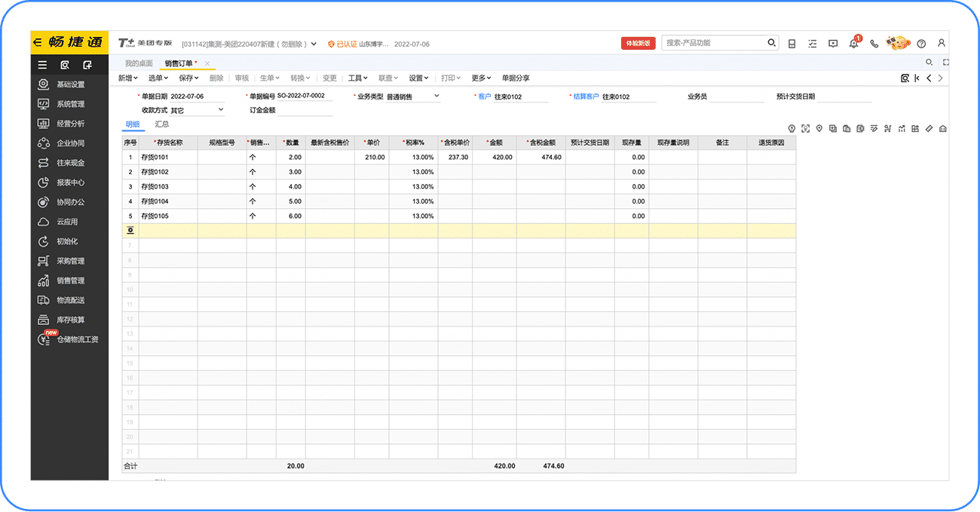This screenshot has height=512, width=980.
Task: Click the 单据日期 field
Action: [x=197, y=97]
